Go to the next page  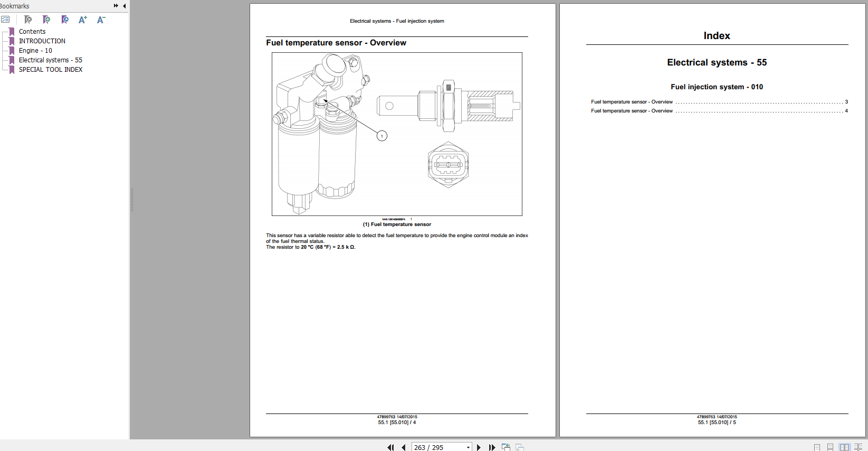pyautogui.click(x=479, y=447)
